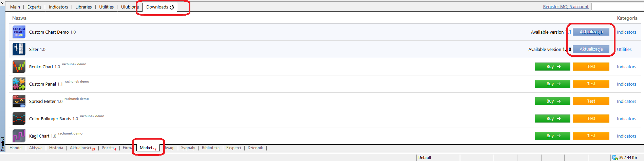Click the Custom Chart Demo product icon
Screen dimensions: 644x161
19,32
